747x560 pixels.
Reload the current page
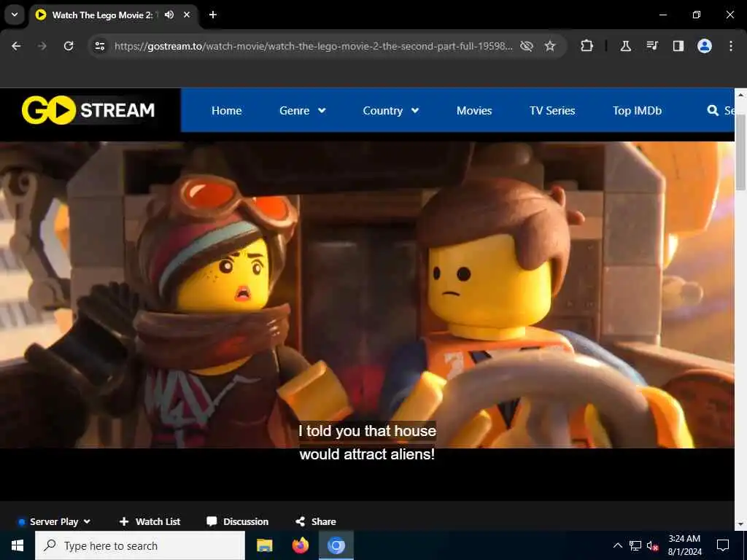point(69,46)
